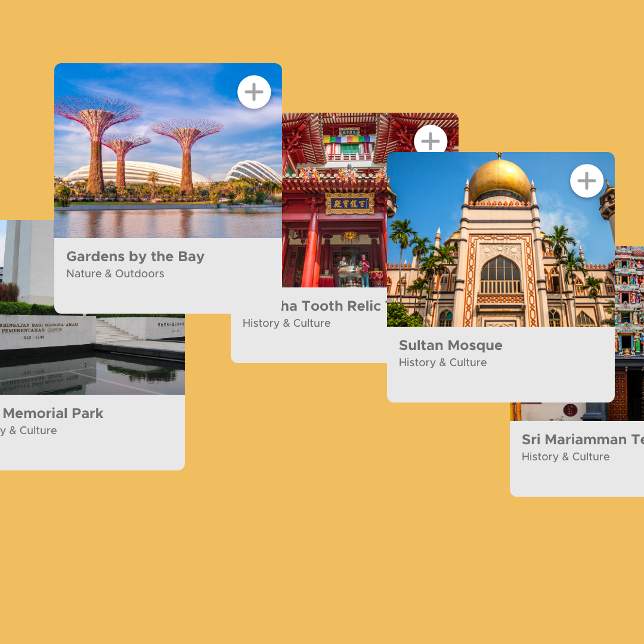This screenshot has width=644, height=644.
Task: Tap the white plus circle over the Supertrees photo
Action: 254,92
